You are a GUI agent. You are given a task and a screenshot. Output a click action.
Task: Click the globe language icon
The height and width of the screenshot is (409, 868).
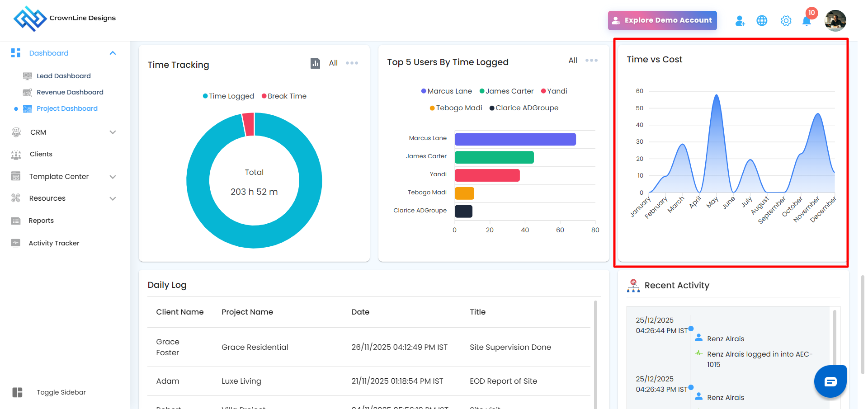pyautogui.click(x=762, y=21)
